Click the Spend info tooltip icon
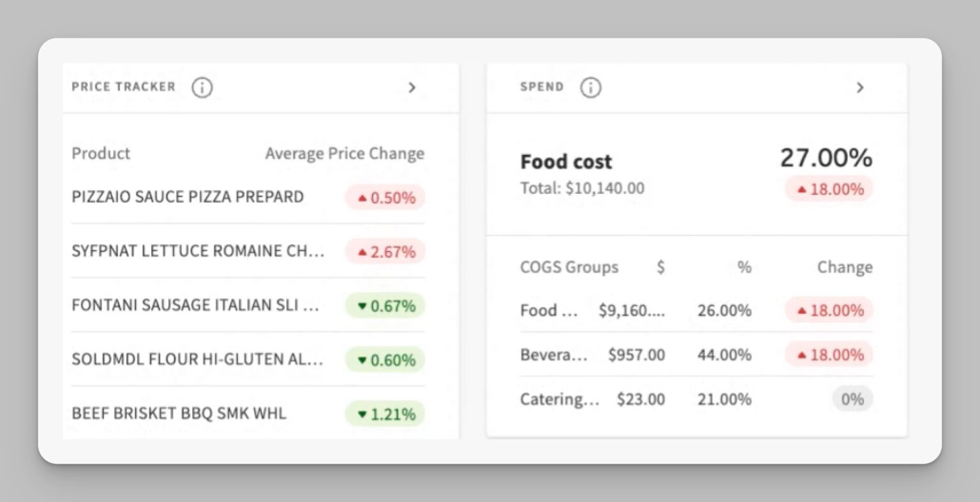This screenshot has width=980, height=502. click(x=591, y=87)
